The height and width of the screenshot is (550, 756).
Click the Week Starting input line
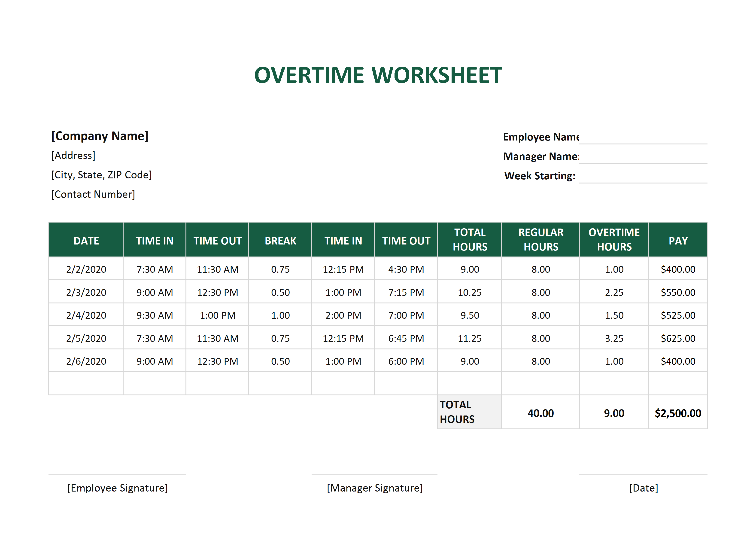(643, 176)
